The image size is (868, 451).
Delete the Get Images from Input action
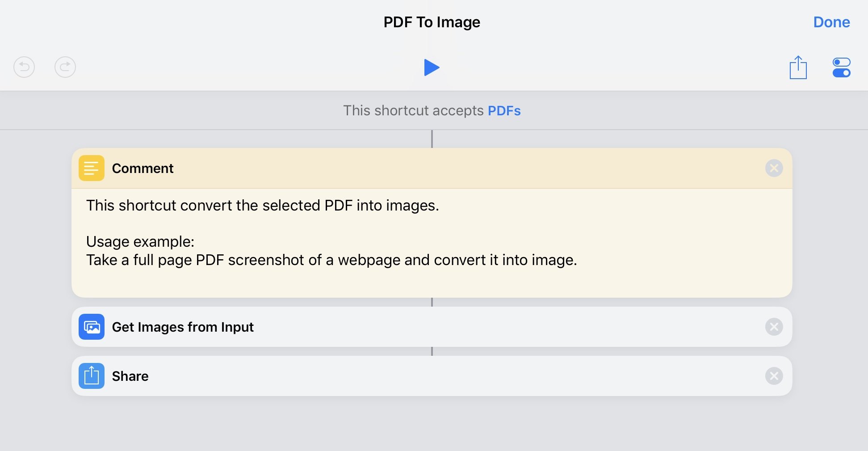[774, 327]
